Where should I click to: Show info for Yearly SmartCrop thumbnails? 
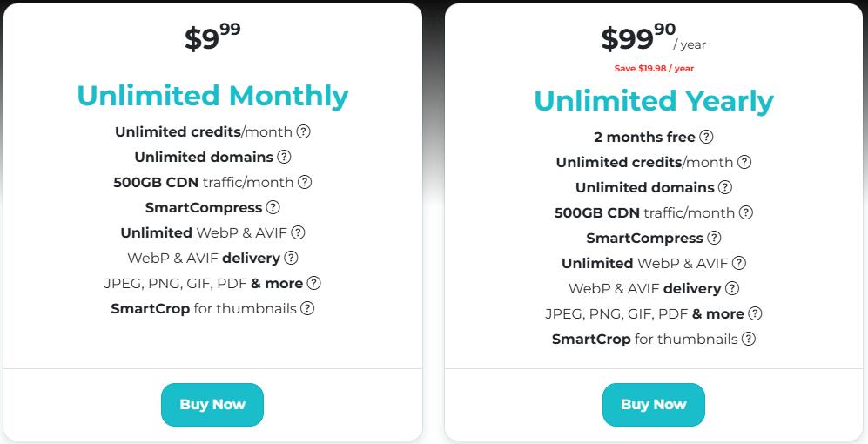coord(749,340)
